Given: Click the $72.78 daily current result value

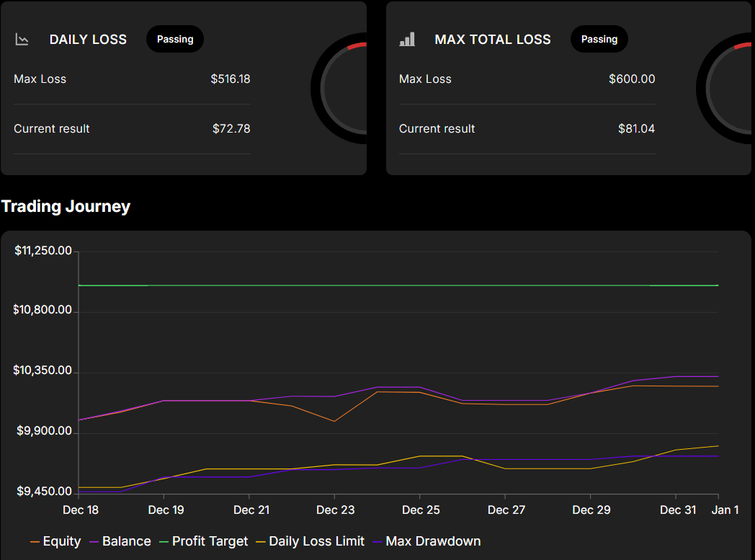Looking at the screenshot, I should [231, 128].
